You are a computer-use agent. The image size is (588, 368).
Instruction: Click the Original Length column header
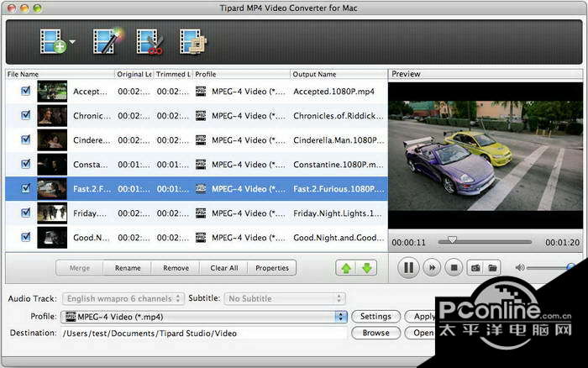134,74
